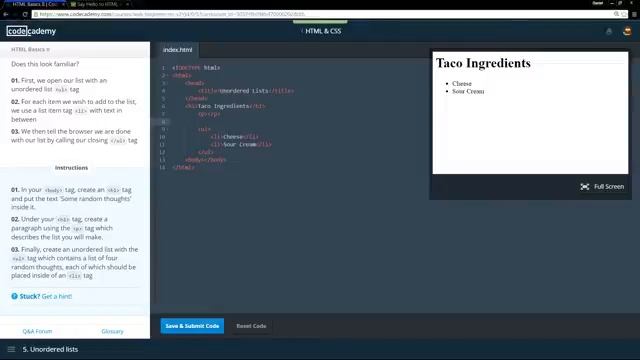Click the 'Taco Ingredients' preview heading

point(483,63)
